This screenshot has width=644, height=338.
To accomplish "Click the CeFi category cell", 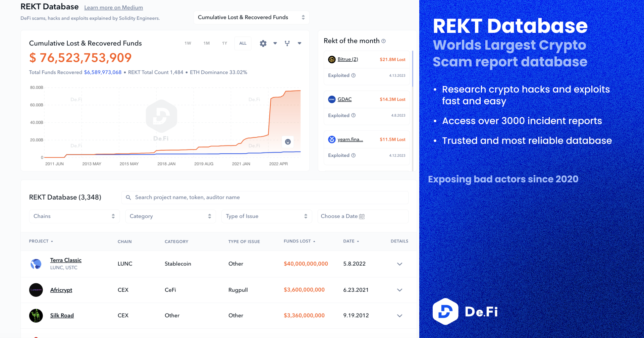I will 170,290.
